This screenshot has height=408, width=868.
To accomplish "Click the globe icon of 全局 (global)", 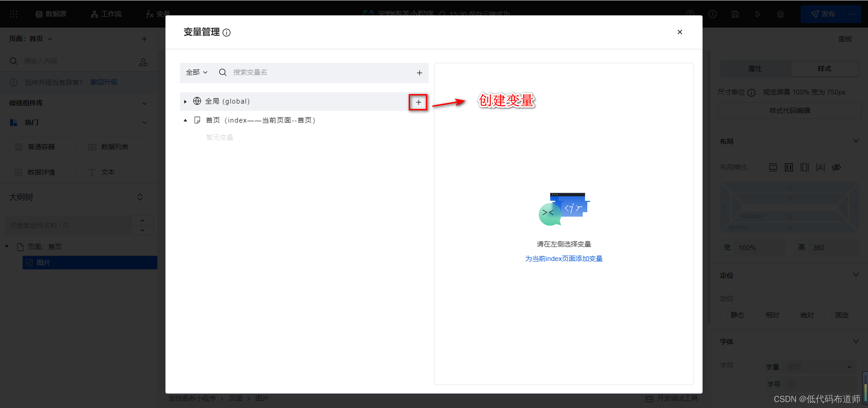I will tap(197, 101).
